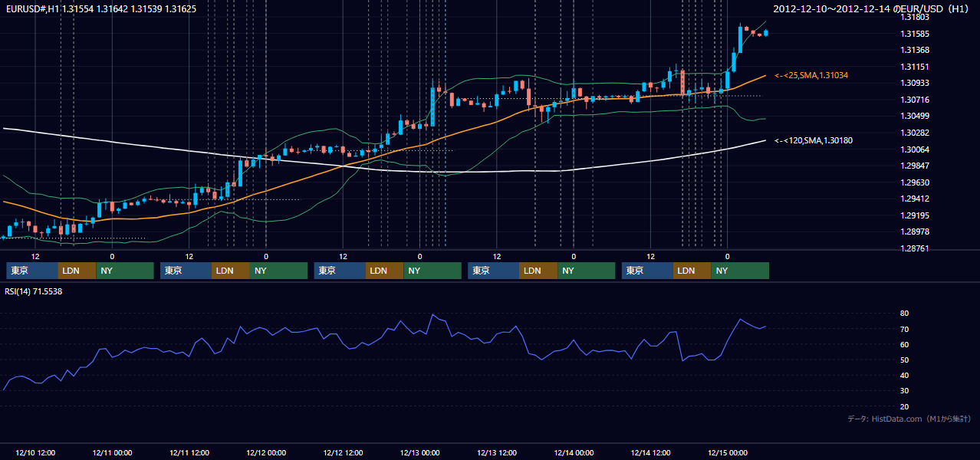Click the RSI(14) 71.5538 indicator label
The height and width of the screenshot is (460, 980).
[x=33, y=292]
